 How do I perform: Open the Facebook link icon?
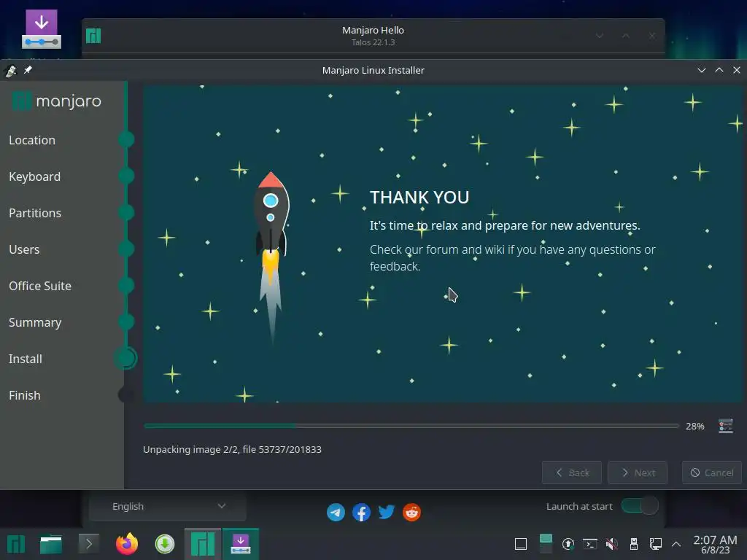(361, 513)
